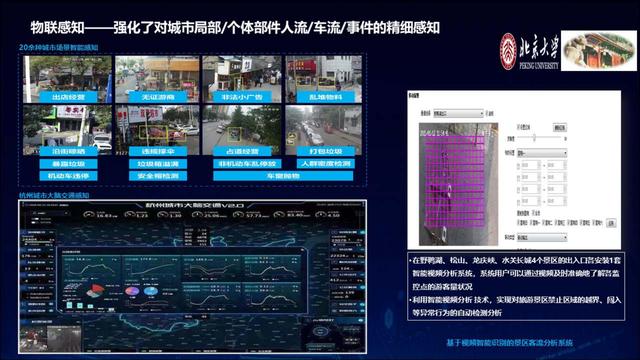Click the bullet text mentioning 野鸭湖、松山、龙庆峡

point(516,273)
